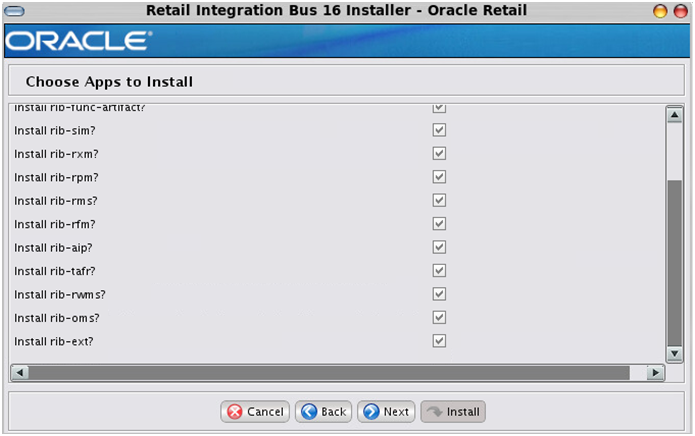This screenshot has width=695, height=436.
Task: Click the vertical scrollbar down arrow
Action: (675, 354)
